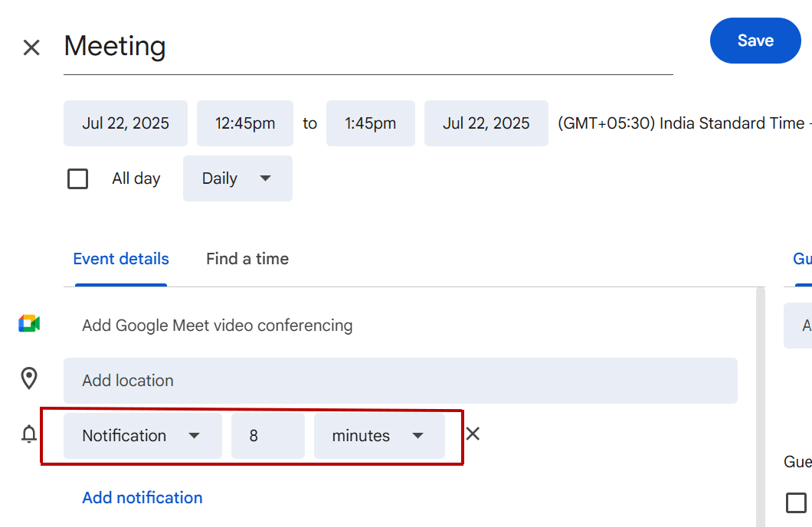Switch to the Event details tab

coord(121,259)
